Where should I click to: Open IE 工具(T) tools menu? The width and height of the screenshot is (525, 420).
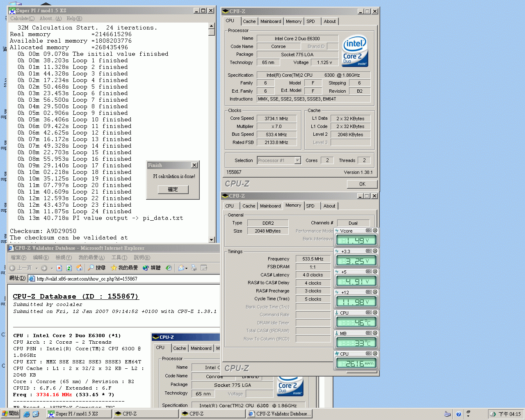click(x=119, y=258)
